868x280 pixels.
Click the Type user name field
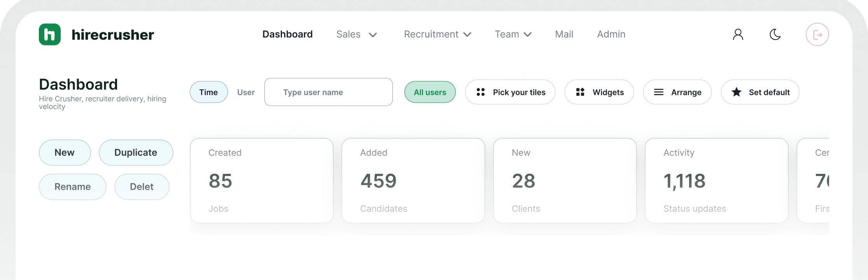[328, 92]
